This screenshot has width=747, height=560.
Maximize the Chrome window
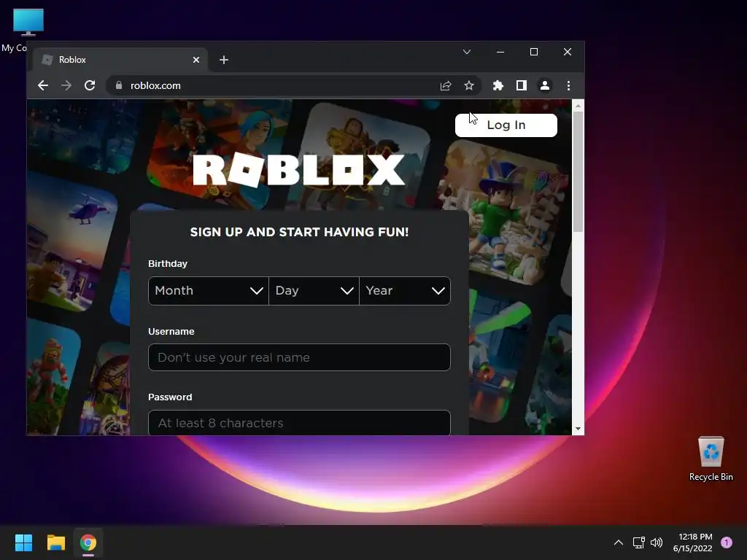(534, 52)
